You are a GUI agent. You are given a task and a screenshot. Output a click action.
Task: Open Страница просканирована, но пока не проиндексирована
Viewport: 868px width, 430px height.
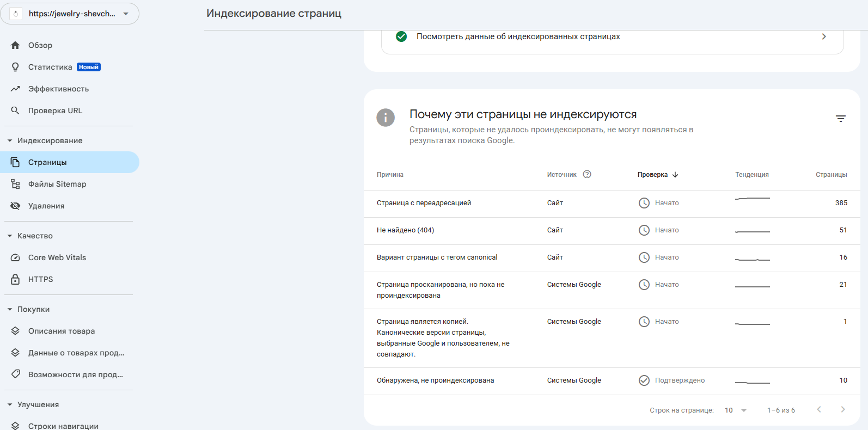(612, 290)
